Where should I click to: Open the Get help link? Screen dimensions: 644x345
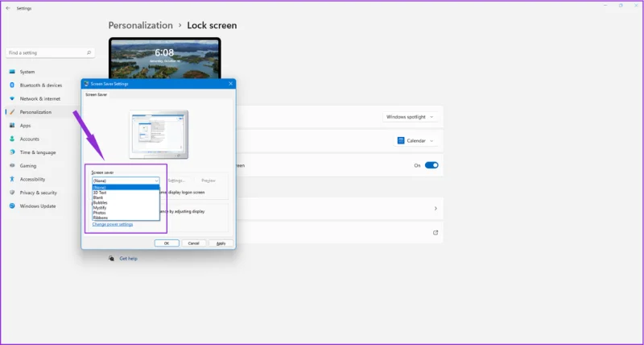click(x=128, y=259)
